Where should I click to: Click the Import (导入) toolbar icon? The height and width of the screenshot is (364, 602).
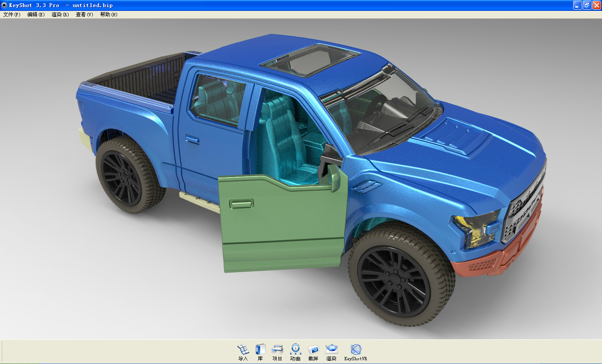pyautogui.click(x=243, y=350)
